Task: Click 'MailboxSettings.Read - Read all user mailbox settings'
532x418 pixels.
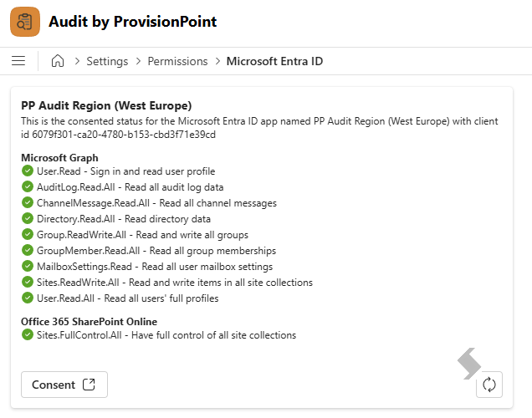Action: pos(155,267)
